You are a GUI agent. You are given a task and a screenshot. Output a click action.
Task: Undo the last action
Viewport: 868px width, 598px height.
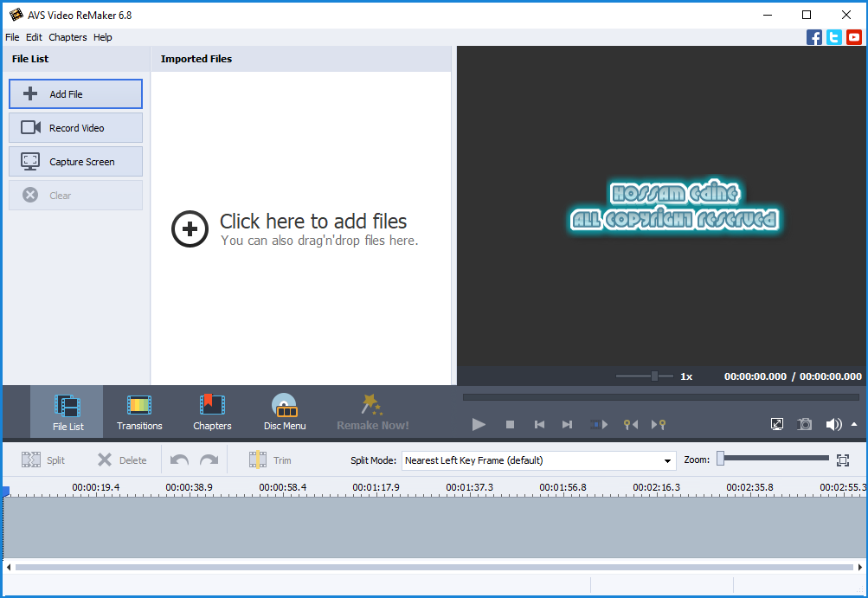(179, 460)
